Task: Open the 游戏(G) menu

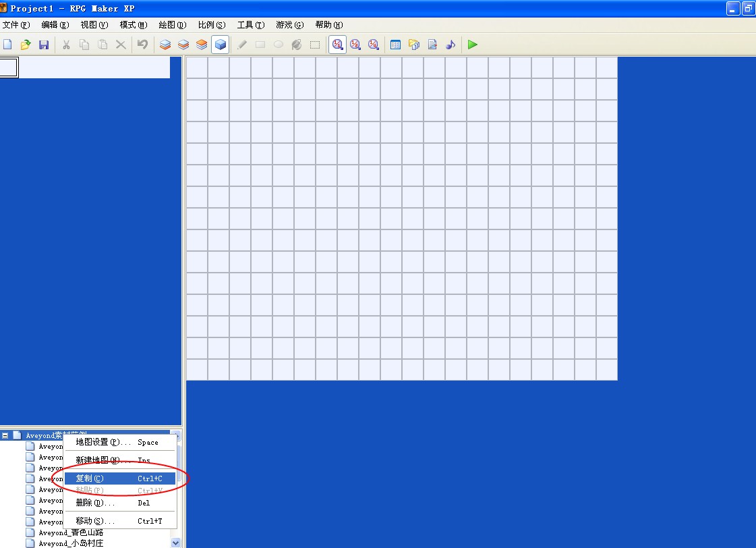Action: [290, 24]
